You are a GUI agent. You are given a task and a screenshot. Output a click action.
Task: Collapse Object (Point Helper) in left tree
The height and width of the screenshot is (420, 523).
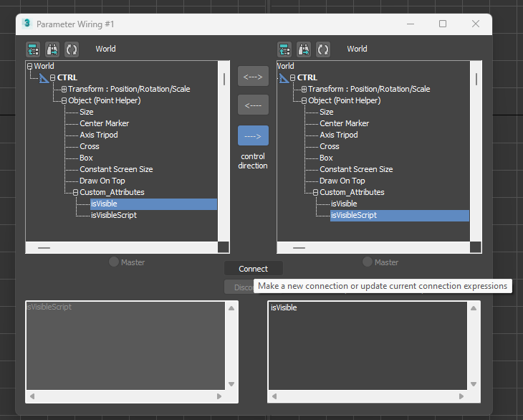[64, 100]
